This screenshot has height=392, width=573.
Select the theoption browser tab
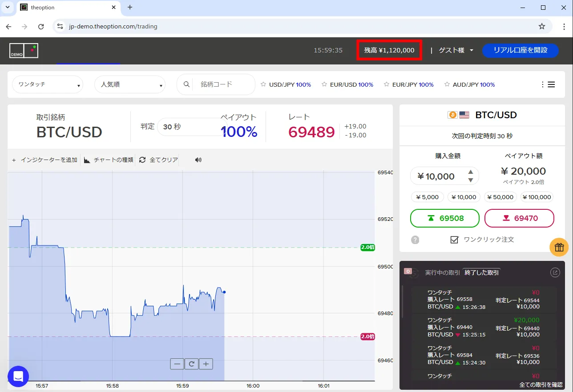click(69, 8)
